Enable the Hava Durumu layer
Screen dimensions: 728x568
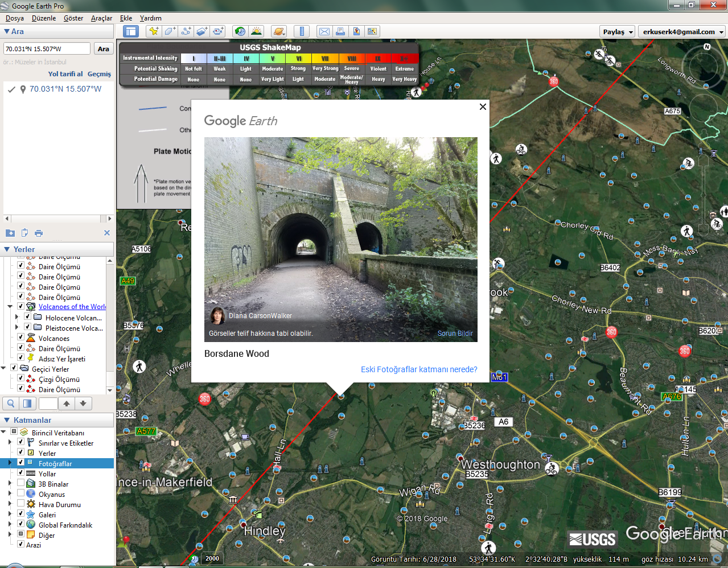click(x=20, y=503)
